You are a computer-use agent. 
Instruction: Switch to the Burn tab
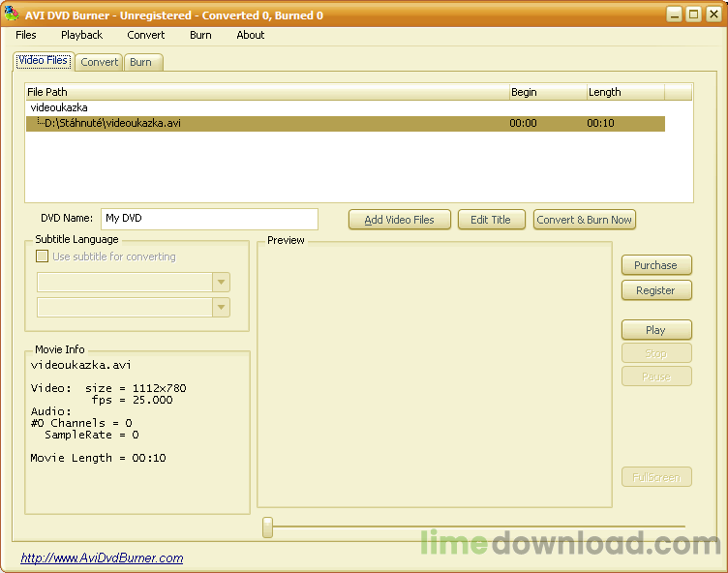point(141,62)
